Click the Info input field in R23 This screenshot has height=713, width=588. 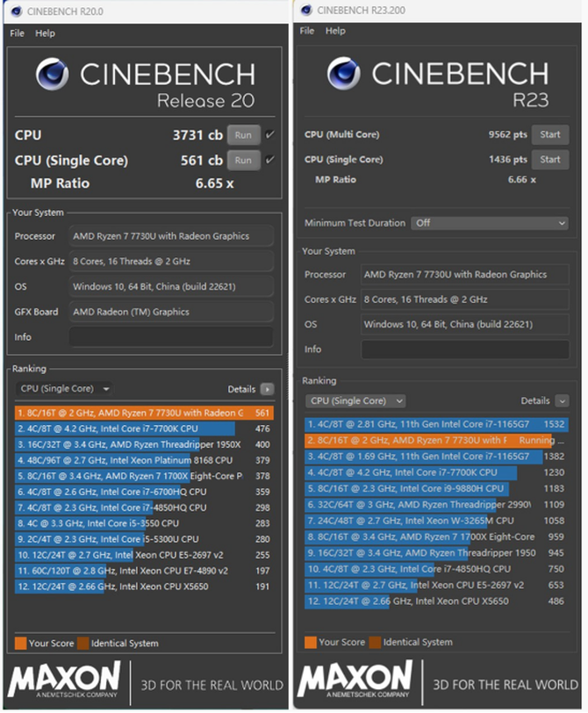(x=465, y=349)
